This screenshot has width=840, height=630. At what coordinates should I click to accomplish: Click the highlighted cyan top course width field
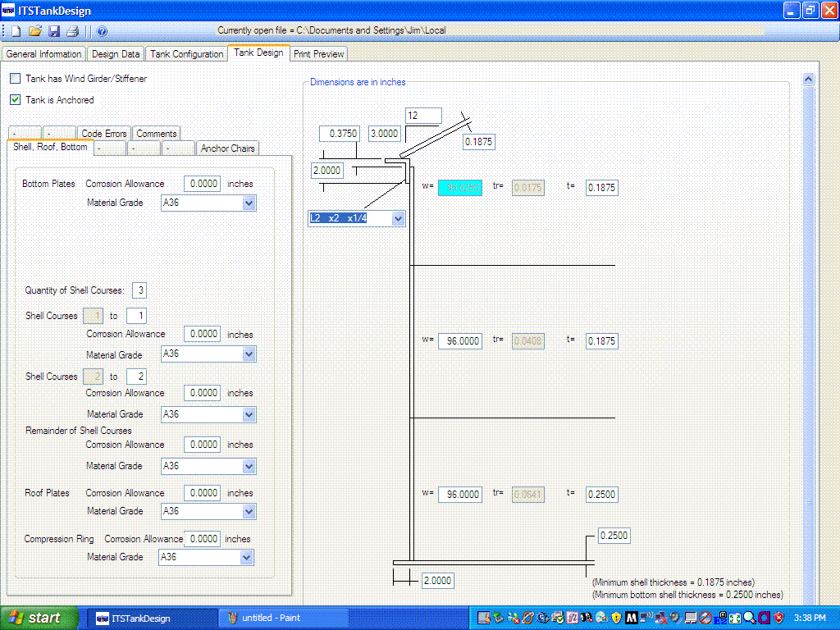click(x=460, y=188)
